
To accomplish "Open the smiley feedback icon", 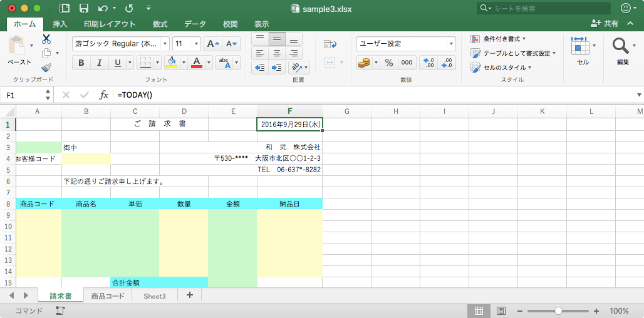I will [x=626, y=8].
